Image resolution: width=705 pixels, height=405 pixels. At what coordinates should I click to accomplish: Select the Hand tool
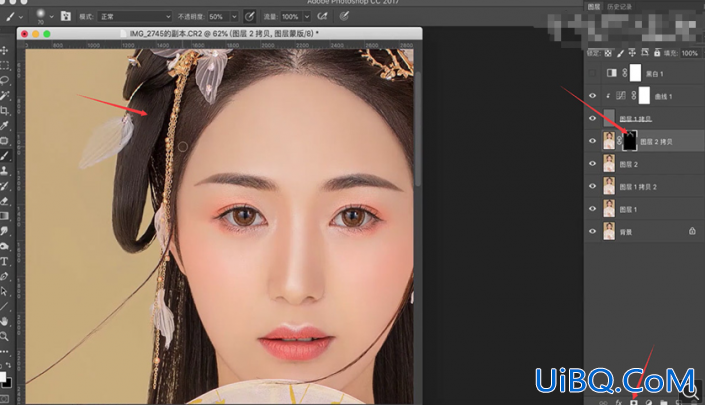click(x=4, y=321)
